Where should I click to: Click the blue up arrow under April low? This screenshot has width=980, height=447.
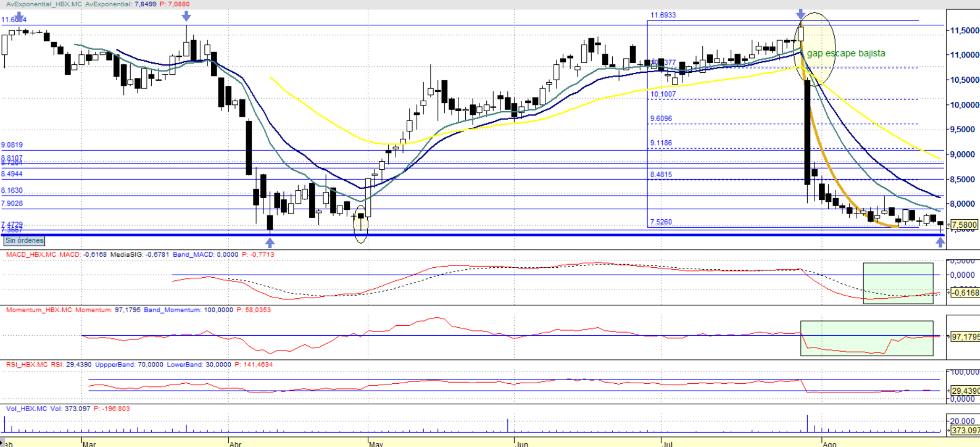click(x=270, y=242)
